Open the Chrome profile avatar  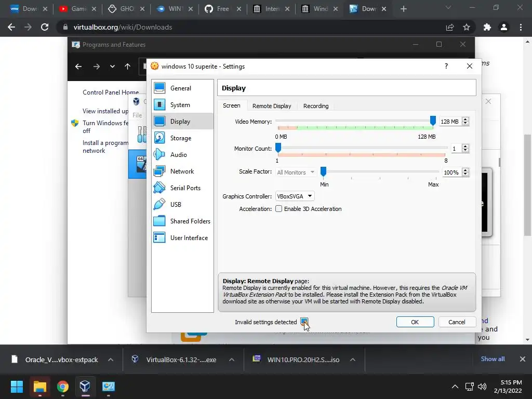tap(504, 27)
